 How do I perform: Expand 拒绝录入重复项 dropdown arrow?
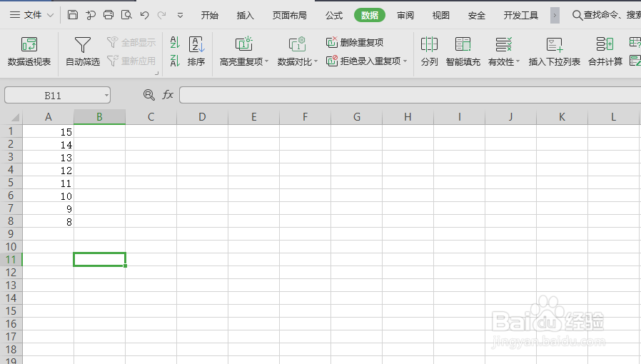[x=405, y=61]
